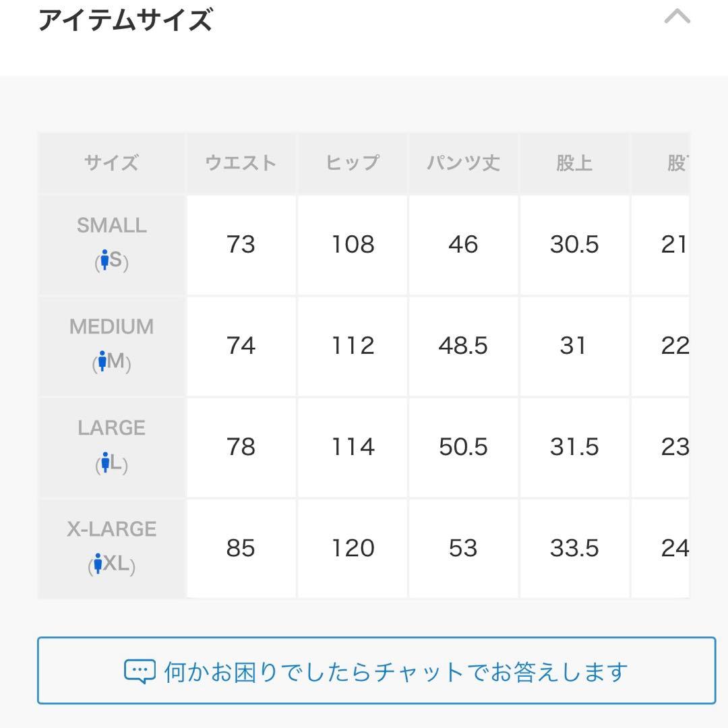
Task: Click the blue person icon beside M
Action: pyautogui.click(x=102, y=361)
